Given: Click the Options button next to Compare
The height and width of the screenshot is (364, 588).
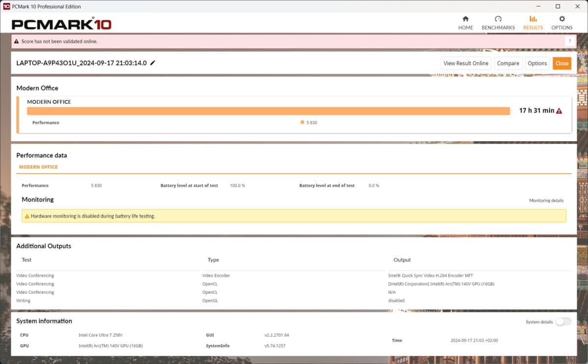Looking at the screenshot, I should pos(538,63).
